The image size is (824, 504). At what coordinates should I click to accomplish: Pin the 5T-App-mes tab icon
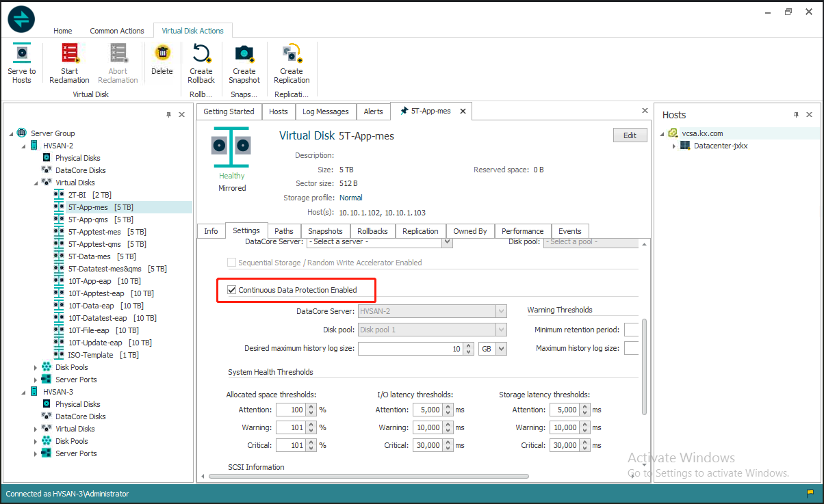click(404, 111)
